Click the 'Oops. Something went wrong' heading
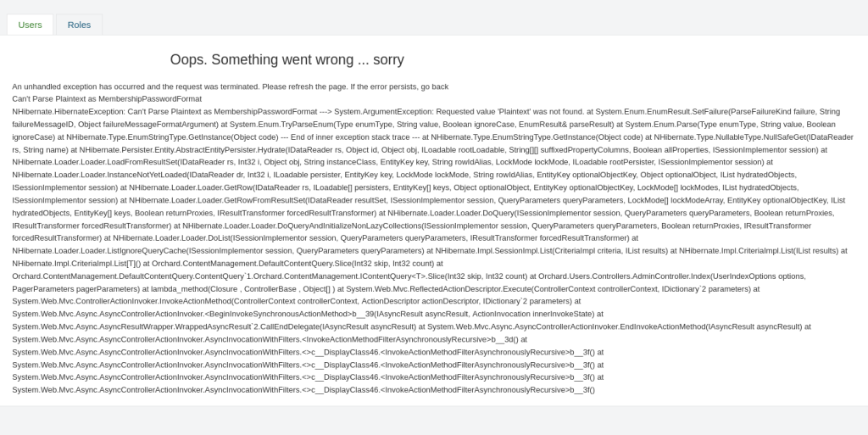The image size is (868, 435). pyautogui.click(x=287, y=59)
